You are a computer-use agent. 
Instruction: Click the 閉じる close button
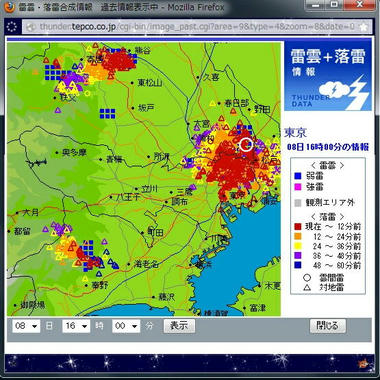(x=328, y=326)
